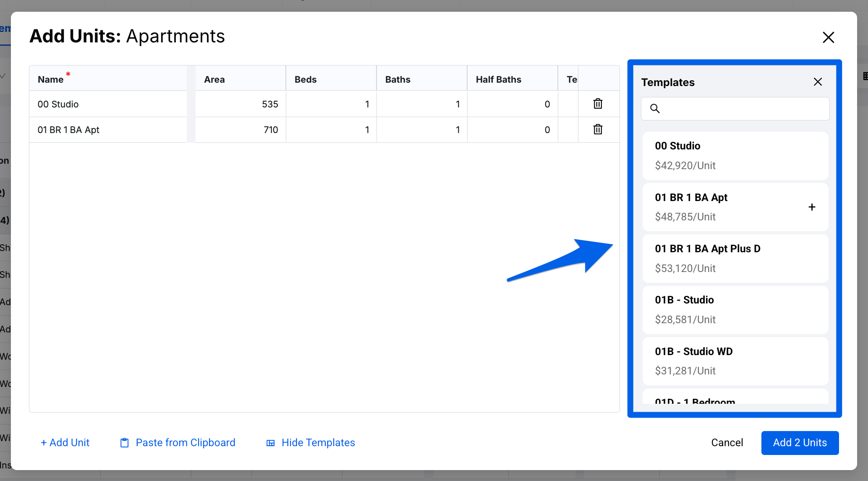Viewport: 868px width, 481px height.
Task: Click the plus icon on 01 BR 1 BA Apt template
Action: click(x=812, y=207)
